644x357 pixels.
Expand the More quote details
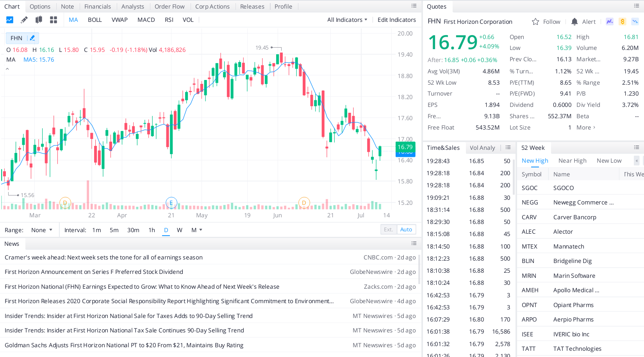click(586, 128)
